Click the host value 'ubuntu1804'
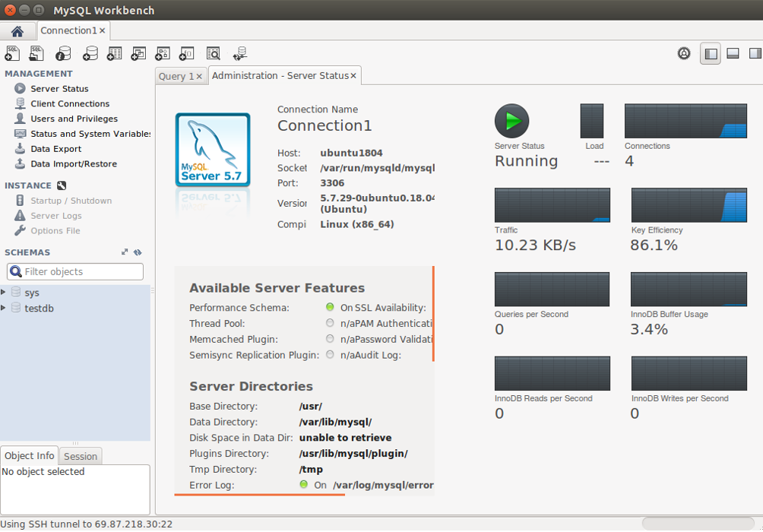This screenshot has width=763, height=532. 351,153
